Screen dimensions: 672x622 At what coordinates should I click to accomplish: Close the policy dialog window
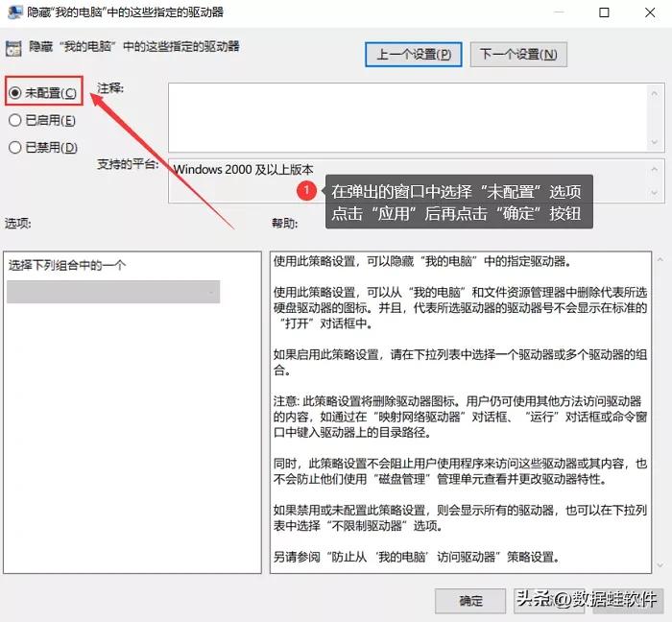(x=650, y=12)
